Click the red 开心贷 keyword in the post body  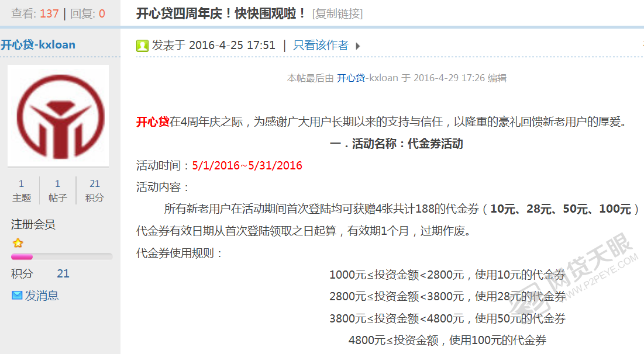153,122
